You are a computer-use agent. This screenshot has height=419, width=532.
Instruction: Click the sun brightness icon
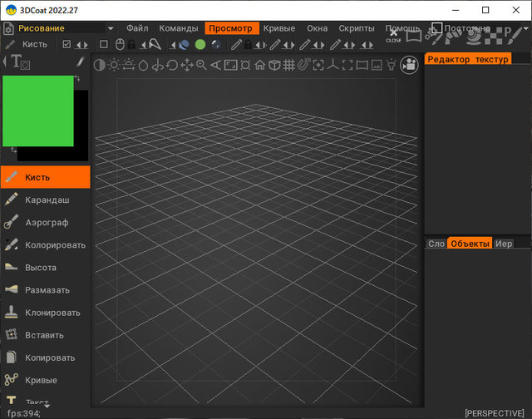(x=114, y=65)
